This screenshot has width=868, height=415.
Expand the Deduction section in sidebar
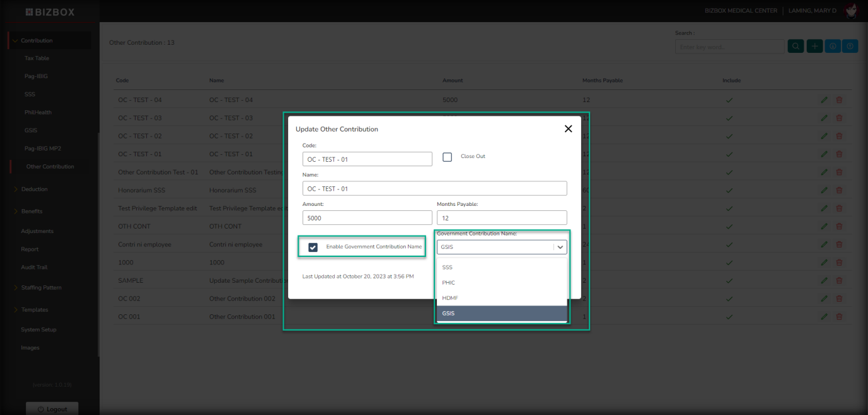[x=34, y=189]
